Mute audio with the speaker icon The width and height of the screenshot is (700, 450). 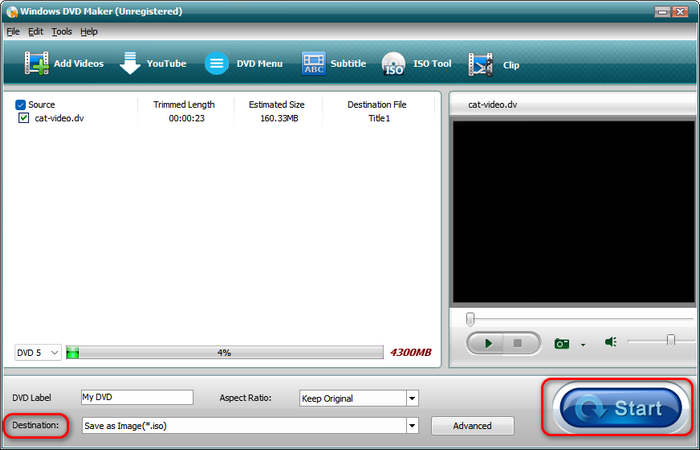[610, 342]
